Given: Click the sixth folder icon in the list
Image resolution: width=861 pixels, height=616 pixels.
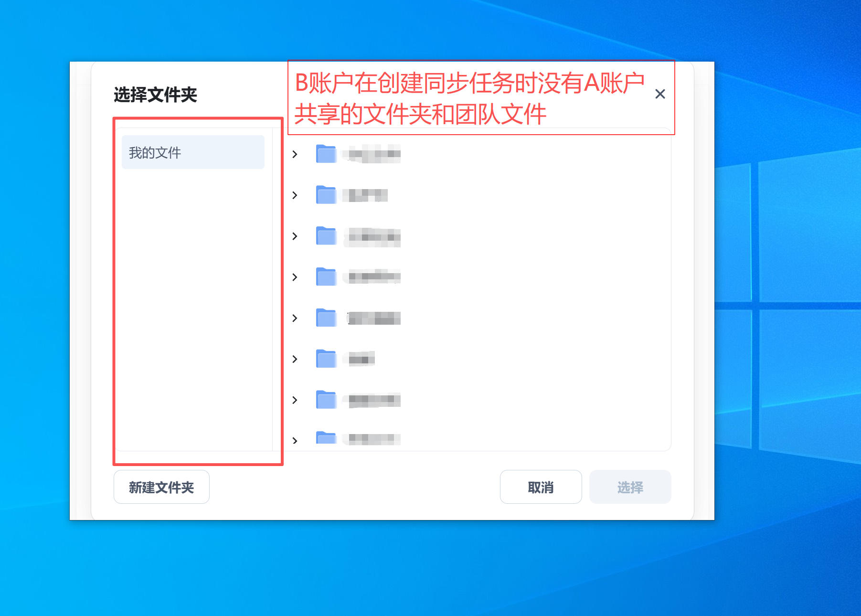Looking at the screenshot, I should [326, 359].
